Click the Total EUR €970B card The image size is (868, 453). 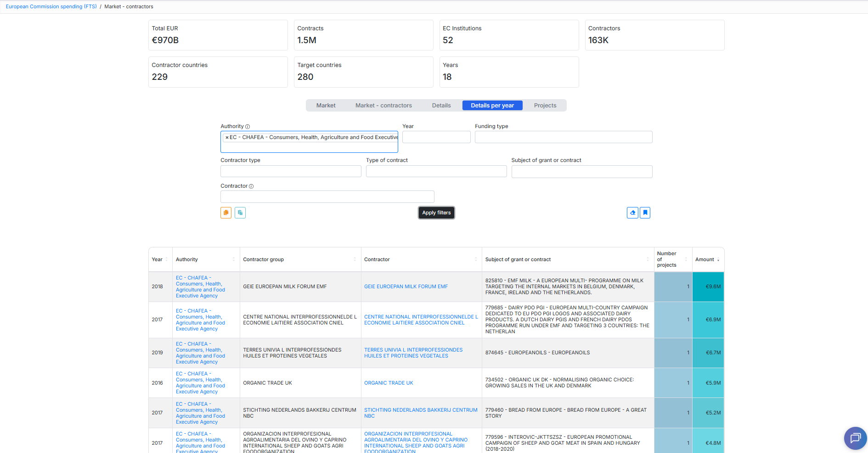tap(218, 35)
